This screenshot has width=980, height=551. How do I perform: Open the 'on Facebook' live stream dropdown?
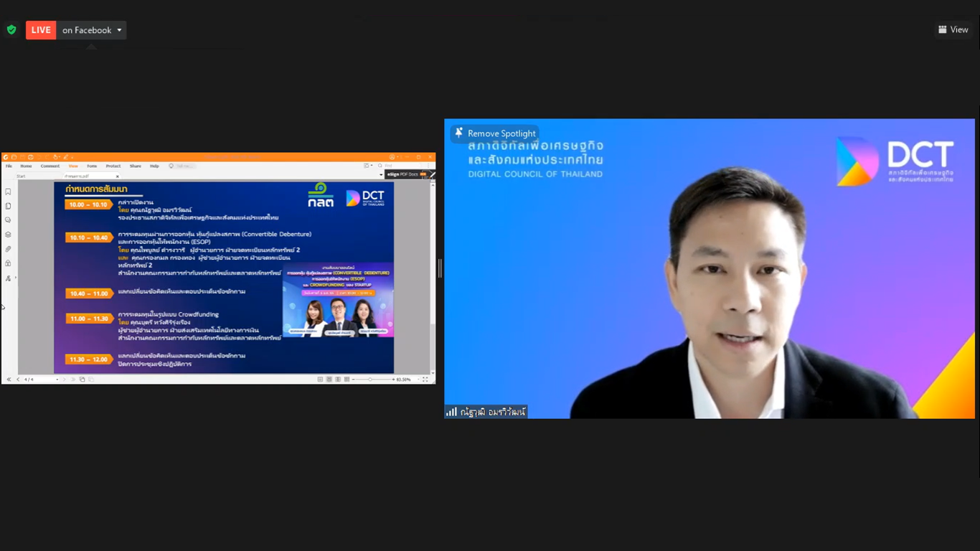(x=92, y=29)
